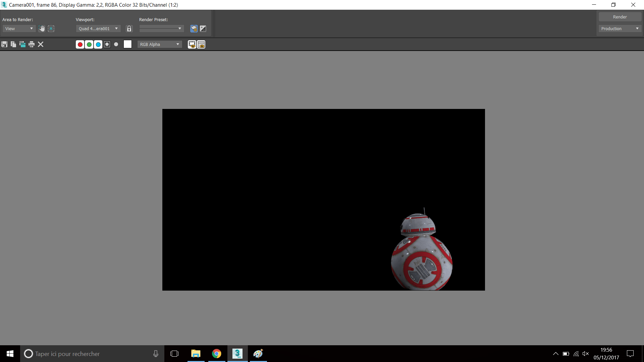Clone the rendered frame window
The width and height of the screenshot is (644, 362).
pos(22,44)
